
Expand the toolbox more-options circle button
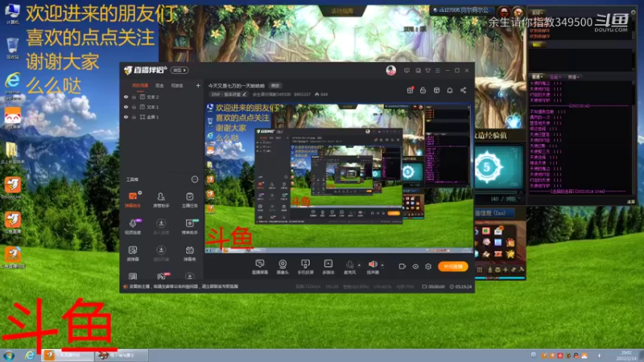[195, 179]
